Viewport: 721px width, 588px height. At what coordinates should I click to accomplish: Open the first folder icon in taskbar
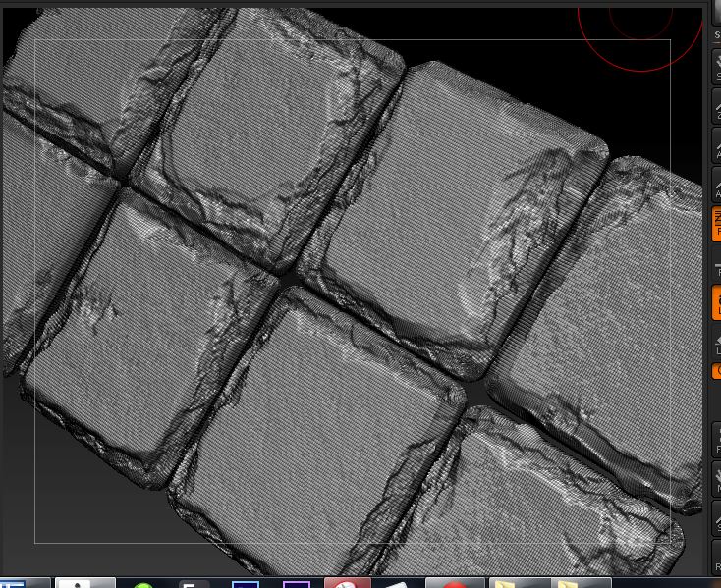pos(505,583)
